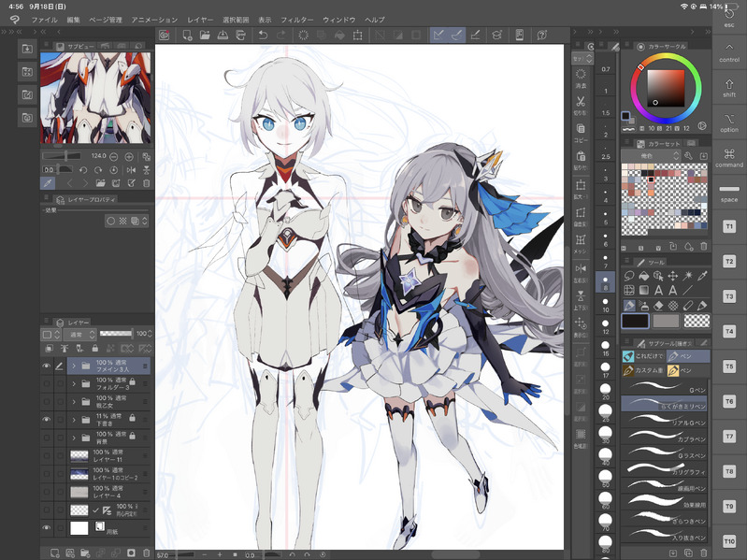Click the New canvas icon in command bar
747x560 pixels.
pyautogui.click(x=187, y=35)
